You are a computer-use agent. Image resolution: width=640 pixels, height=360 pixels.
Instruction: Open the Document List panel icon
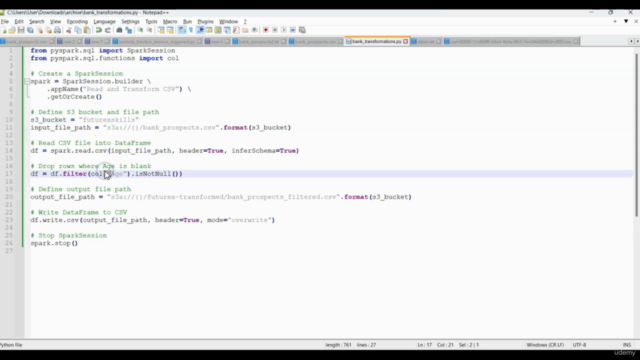pyautogui.click(x=227, y=30)
